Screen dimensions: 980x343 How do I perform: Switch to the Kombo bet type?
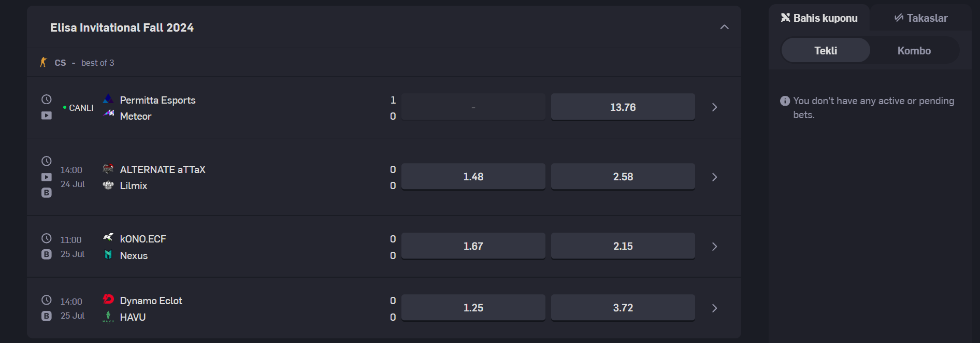point(914,51)
